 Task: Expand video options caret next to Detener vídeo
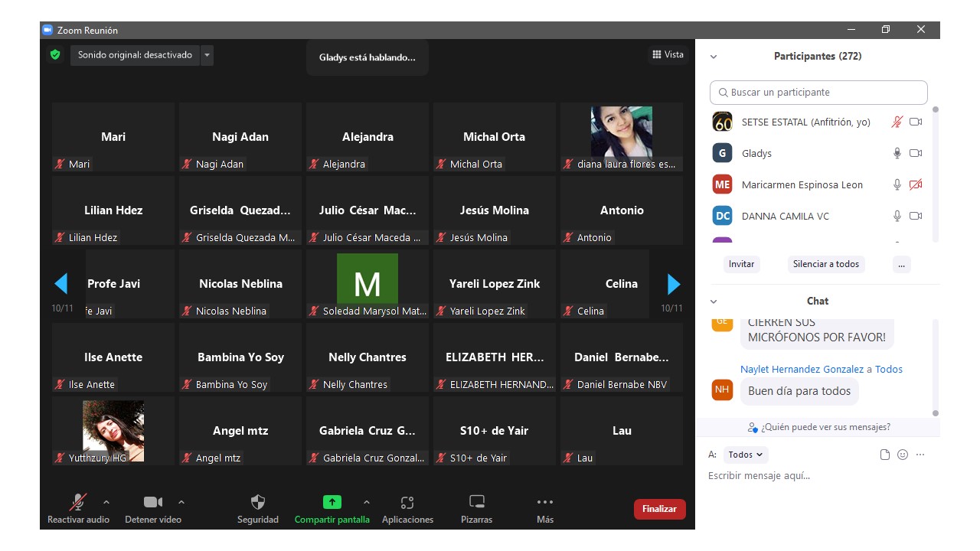coord(181,502)
